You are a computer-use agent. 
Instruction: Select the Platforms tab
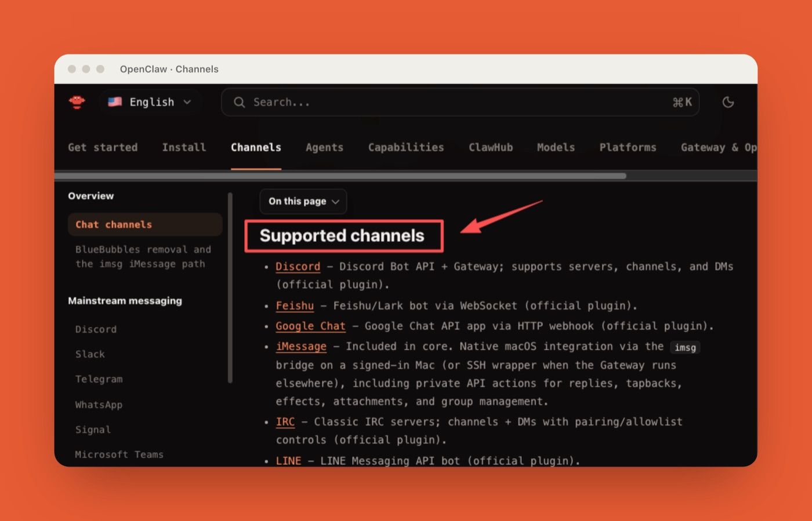628,147
